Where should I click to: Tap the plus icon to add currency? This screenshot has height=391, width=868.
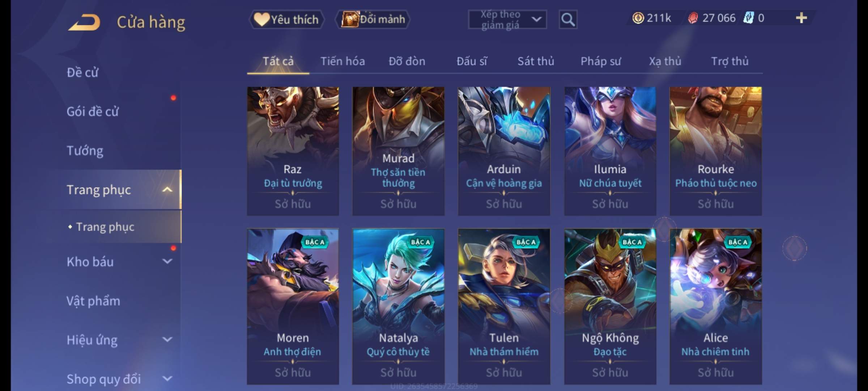tap(801, 18)
